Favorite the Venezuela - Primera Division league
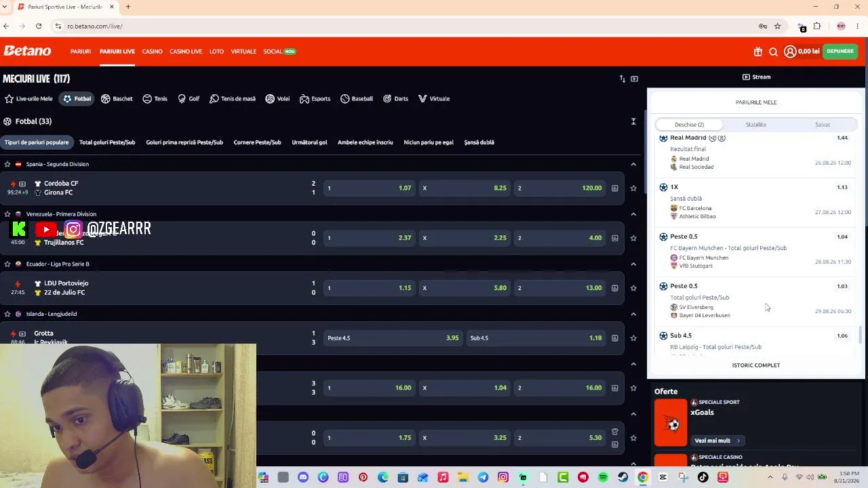868x488 pixels. point(7,214)
